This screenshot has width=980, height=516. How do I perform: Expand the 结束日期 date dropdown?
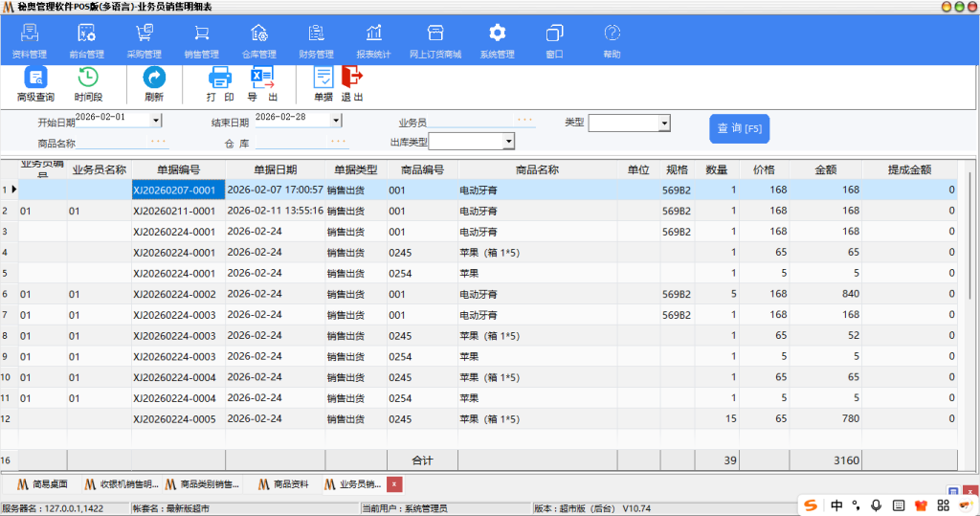[x=336, y=121]
